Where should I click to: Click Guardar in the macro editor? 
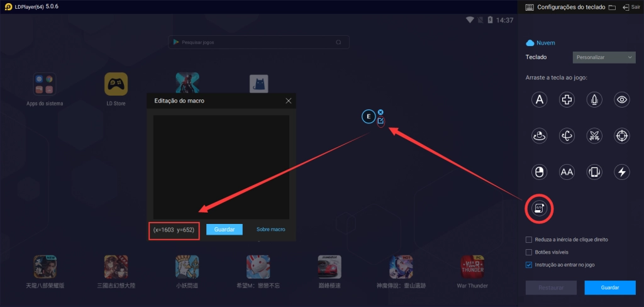coord(225,230)
